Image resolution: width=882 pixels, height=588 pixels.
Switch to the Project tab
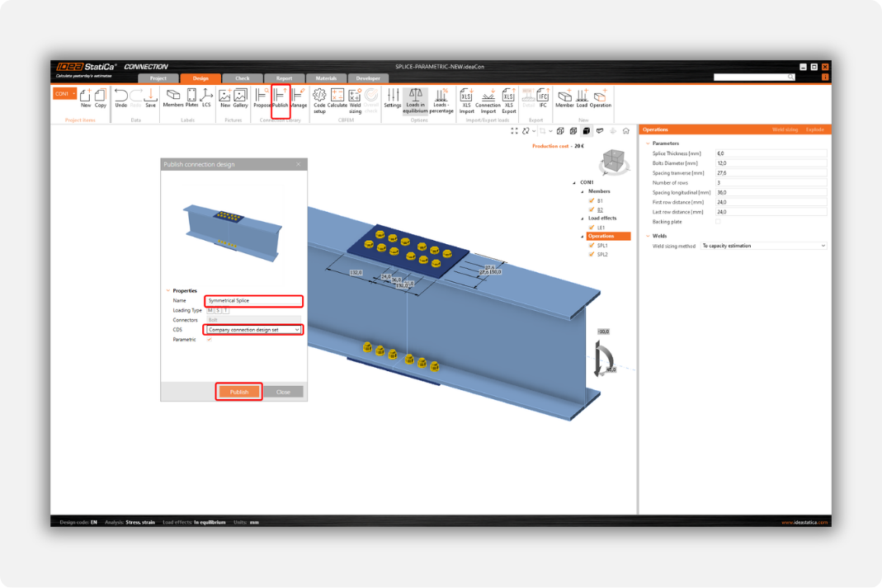pyautogui.click(x=158, y=78)
